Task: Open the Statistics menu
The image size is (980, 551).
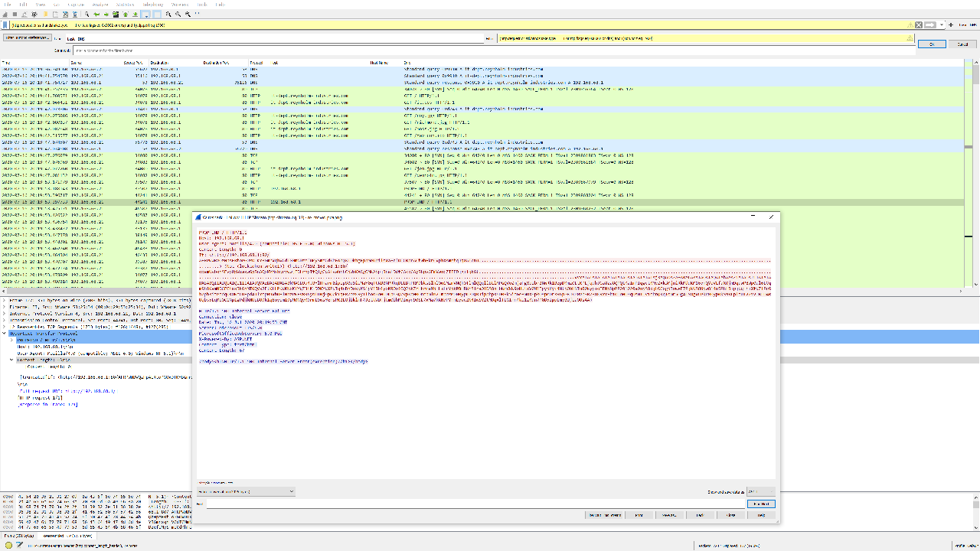Action: [125, 4]
